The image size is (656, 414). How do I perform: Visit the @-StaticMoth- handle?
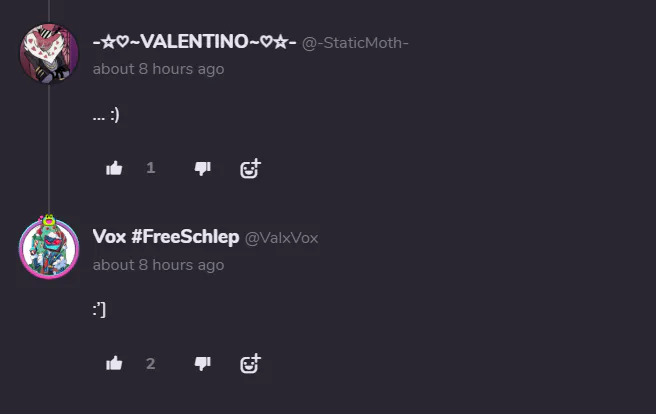(355, 43)
